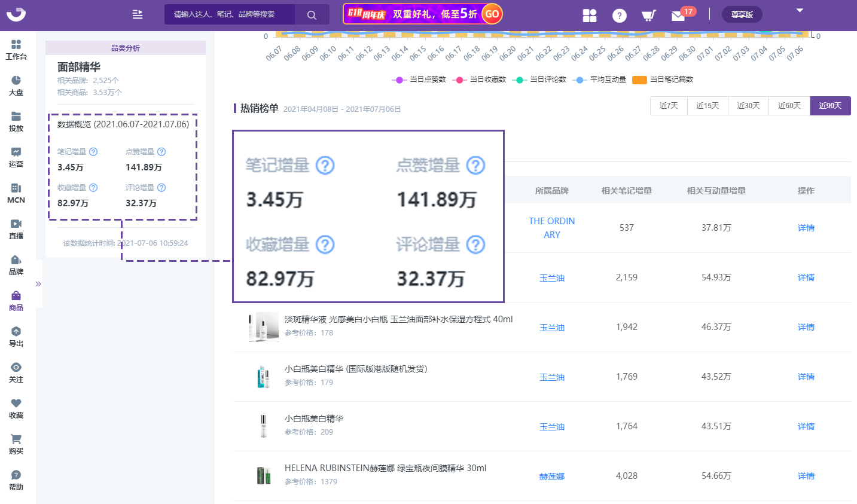Toggle 当日点赞数 legend series
Viewport: 857px width, 504px height.
(419, 80)
